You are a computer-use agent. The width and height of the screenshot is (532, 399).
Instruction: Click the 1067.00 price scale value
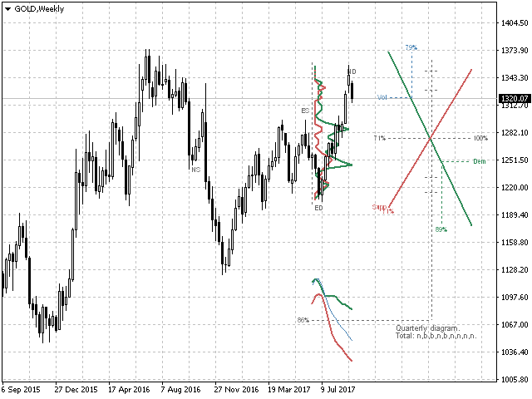click(515, 325)
